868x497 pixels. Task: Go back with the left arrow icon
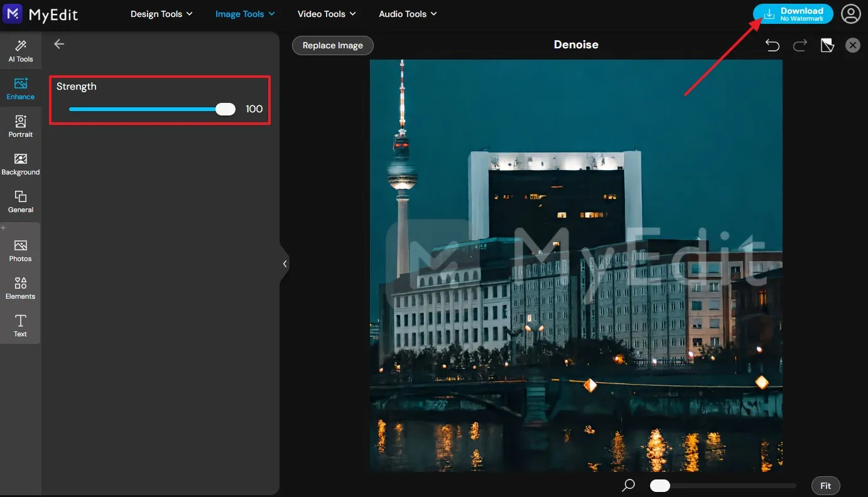point(59,44)
